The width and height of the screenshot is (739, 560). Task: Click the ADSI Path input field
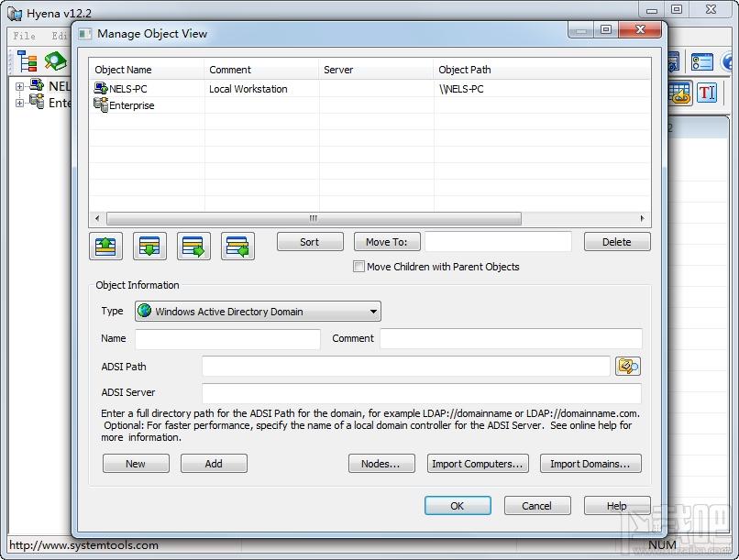click(x=406, y=366)
